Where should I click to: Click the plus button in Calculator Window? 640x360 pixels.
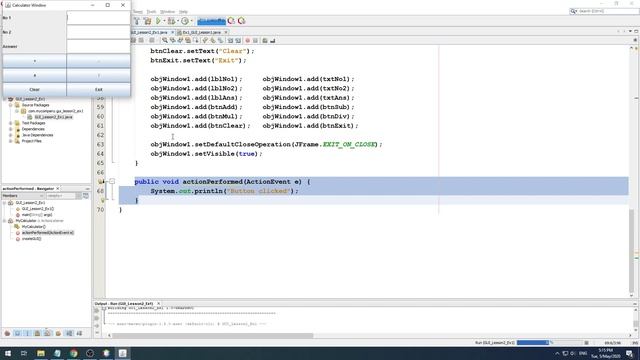(35, 61)
